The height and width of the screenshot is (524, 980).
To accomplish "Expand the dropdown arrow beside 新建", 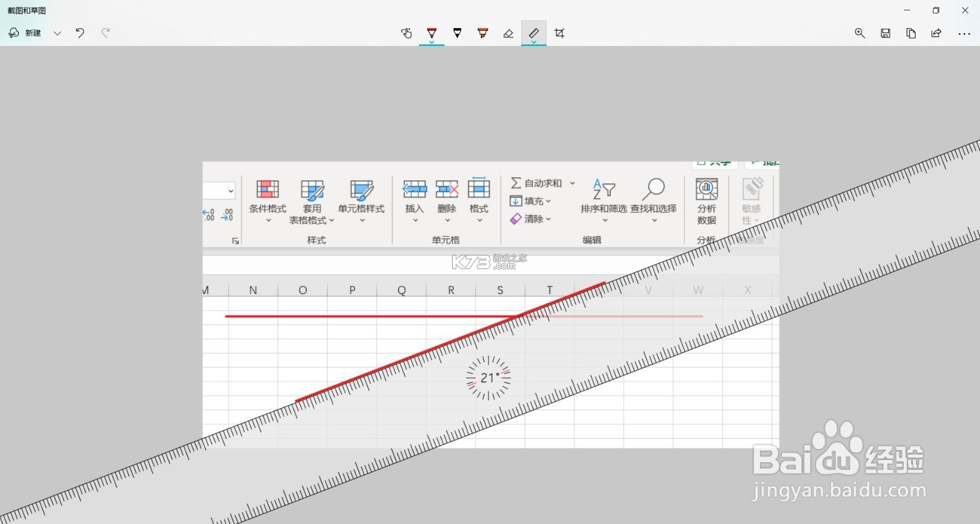I will pyautogui.click(x=58, y=33).
